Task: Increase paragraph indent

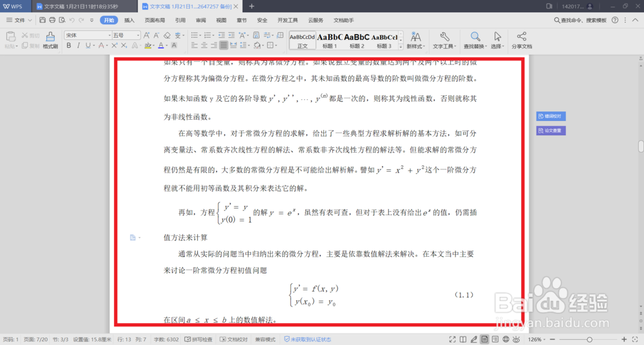Action: (231, 35)
